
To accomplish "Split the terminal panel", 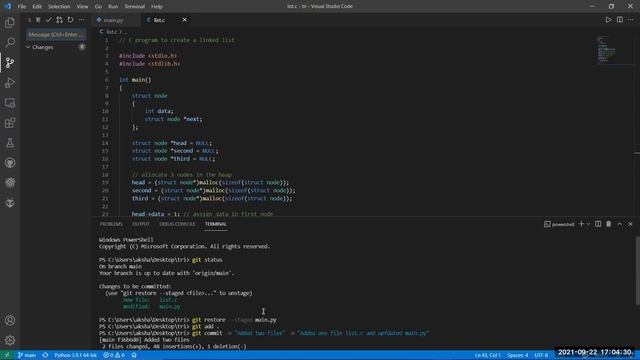I will pos(598,224).
